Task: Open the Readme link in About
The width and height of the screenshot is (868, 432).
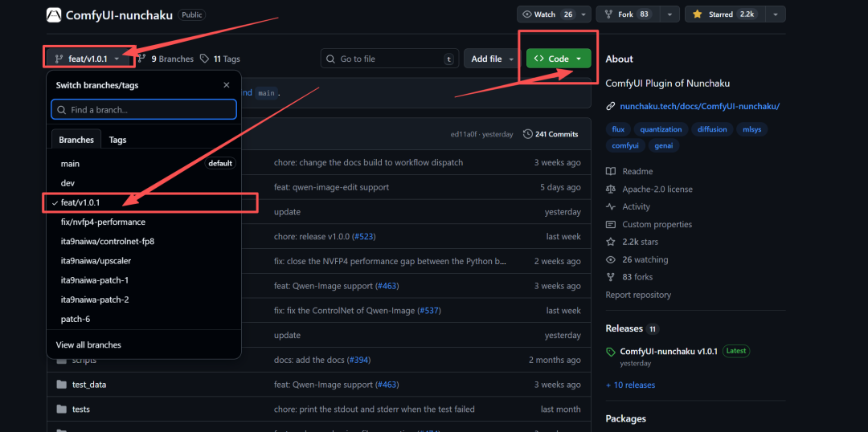Action: pos(629,172)
